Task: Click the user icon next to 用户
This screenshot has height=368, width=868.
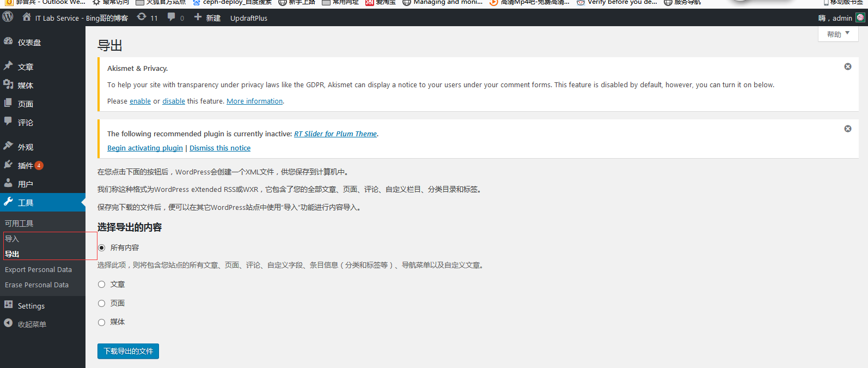Action: [x=8, y=183]
